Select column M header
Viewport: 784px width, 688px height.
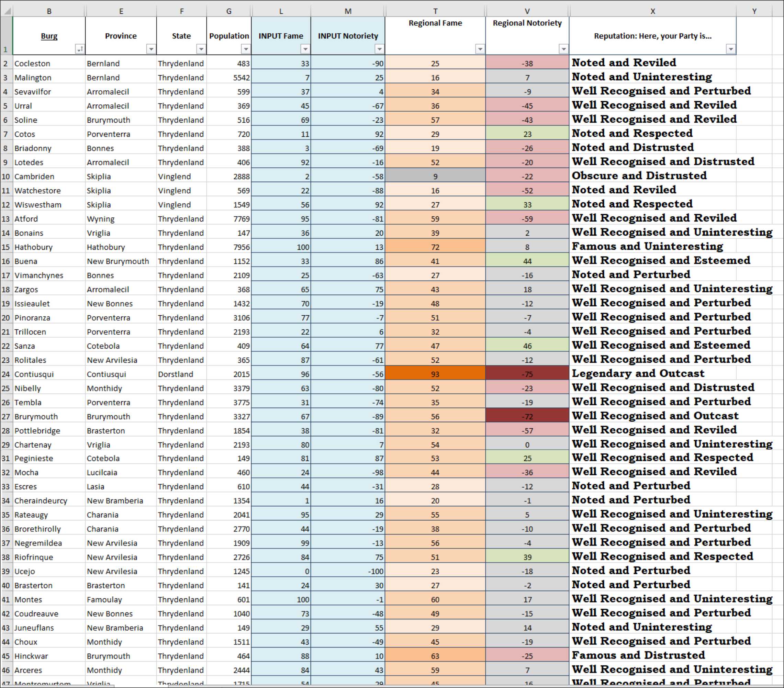coord(348,11)
